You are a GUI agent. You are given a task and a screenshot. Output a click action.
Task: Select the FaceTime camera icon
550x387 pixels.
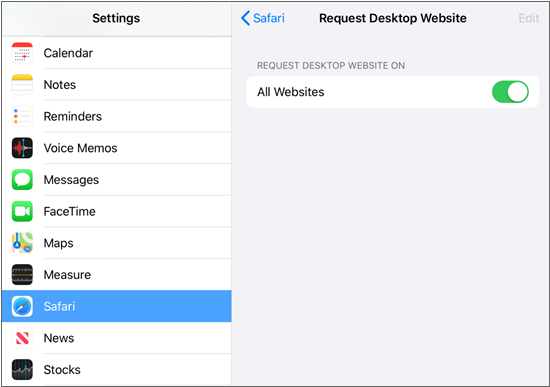click(22, 211)
